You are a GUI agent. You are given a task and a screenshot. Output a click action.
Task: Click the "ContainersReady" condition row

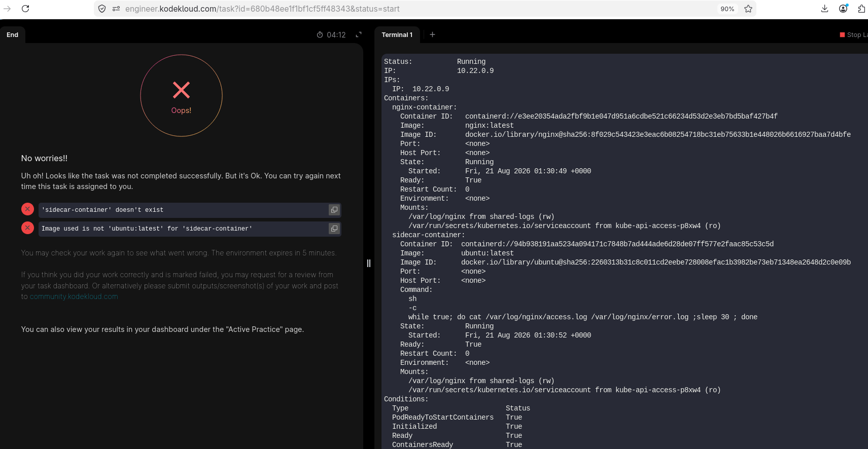[x=457, y=445]
